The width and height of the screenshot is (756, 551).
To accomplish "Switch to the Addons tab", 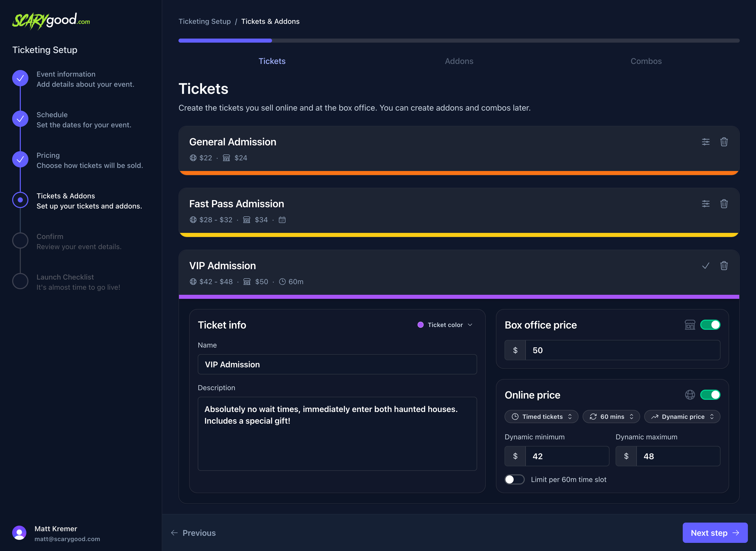I will point(459,61).
